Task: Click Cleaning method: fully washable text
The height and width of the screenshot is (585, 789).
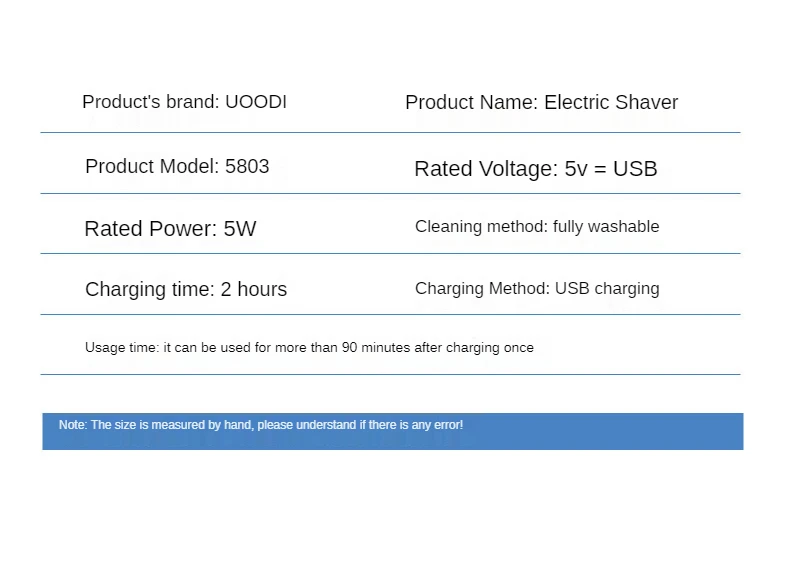Action: (x=537, y=227)
